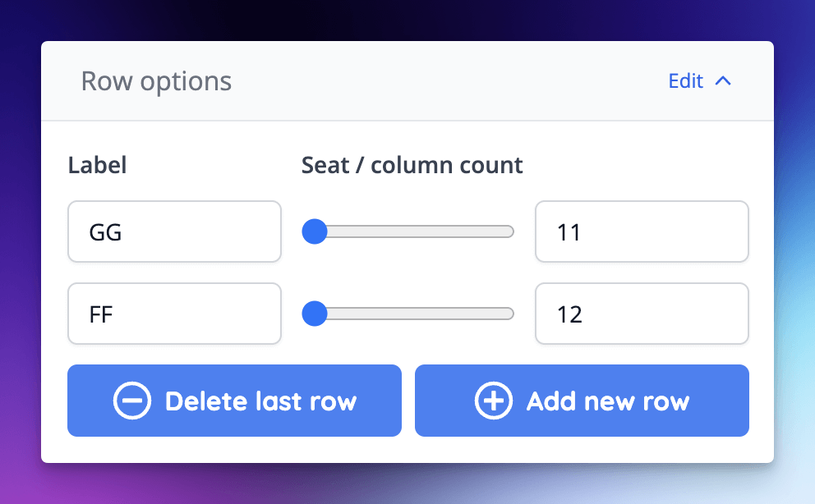Viewport: 815px width, 504px height.
Task: Select the blue slider handle for row FF
Action: point(315,314)
